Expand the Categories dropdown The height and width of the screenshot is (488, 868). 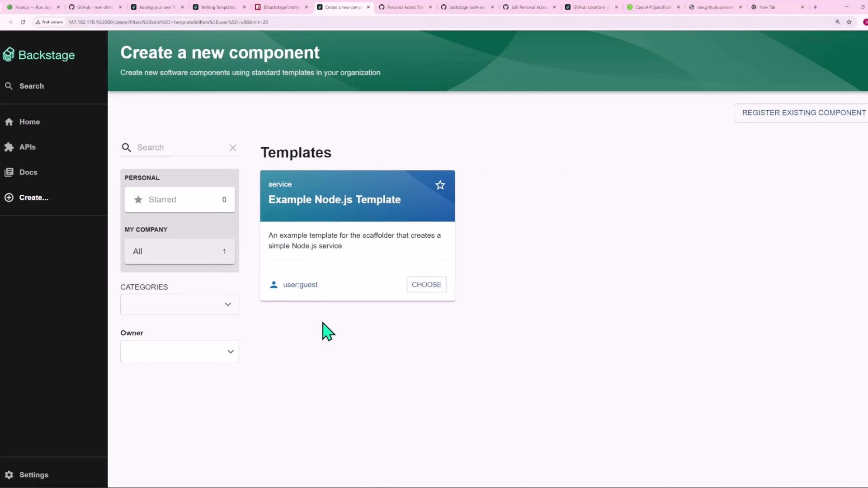pos(179,304)
